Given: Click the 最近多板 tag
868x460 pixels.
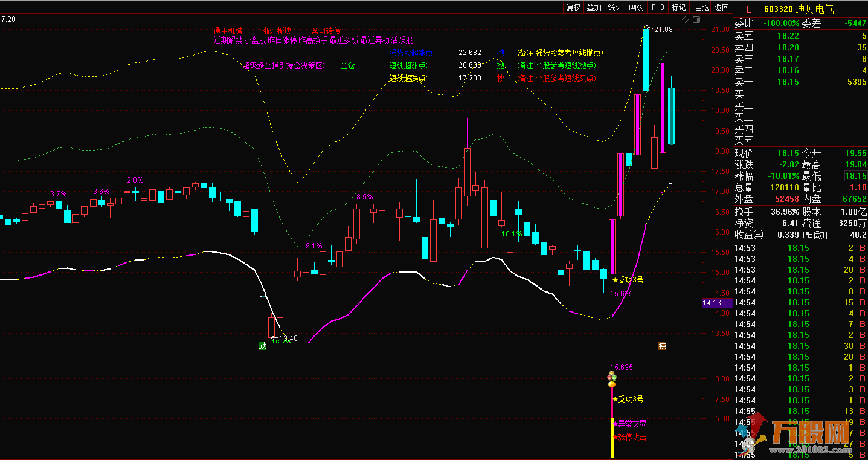Looking at the screenshot, I should [344, 40].
